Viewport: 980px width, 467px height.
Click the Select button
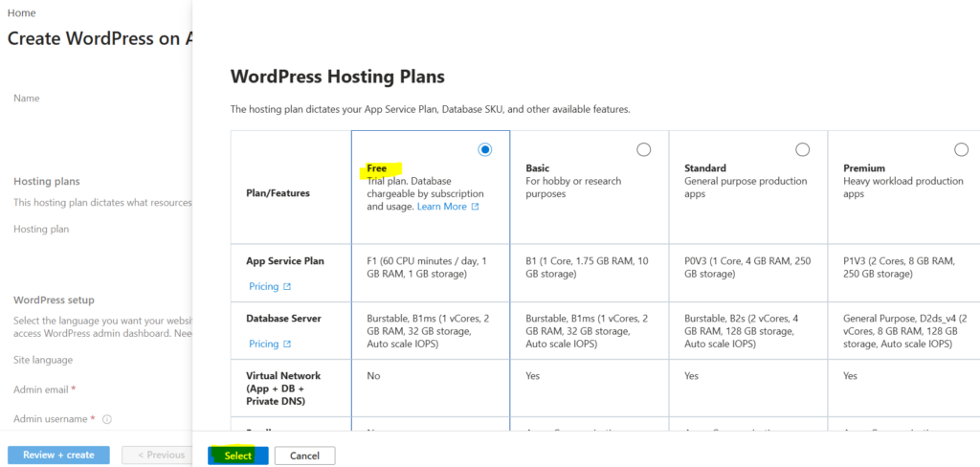(x=238, y=456)
